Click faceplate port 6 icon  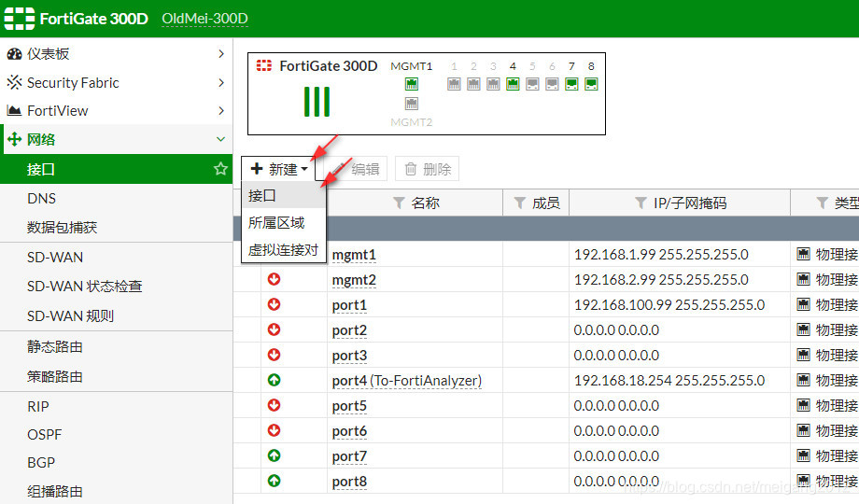(552, 84)
